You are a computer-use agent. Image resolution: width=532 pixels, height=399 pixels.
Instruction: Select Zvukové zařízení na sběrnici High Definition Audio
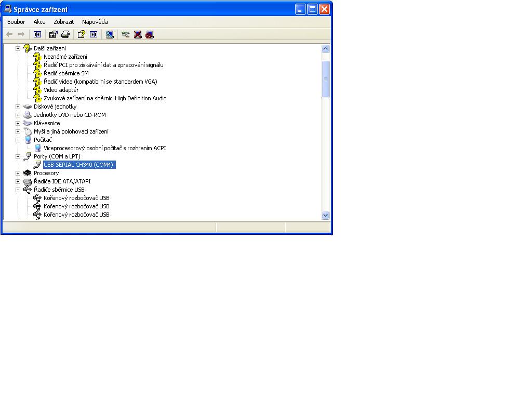(105, 98)
